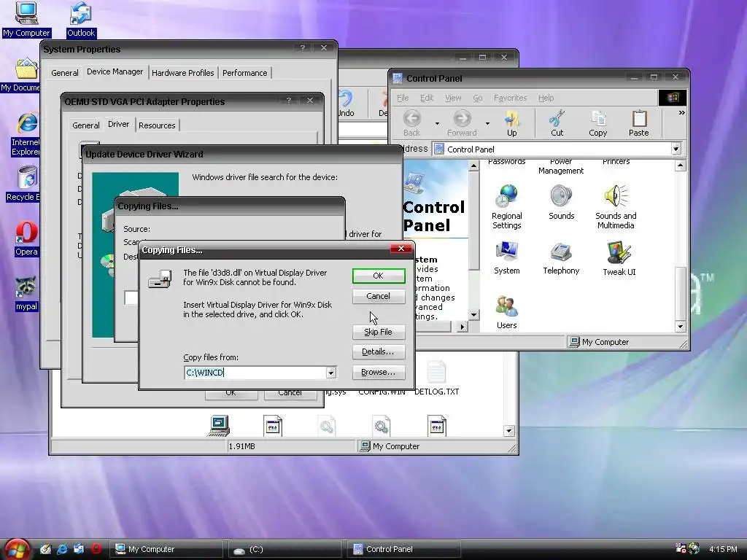Viewport: 747px width, 560px height.
Task: Close the front Copying Files dialog
Action: (x=401, y=249)
